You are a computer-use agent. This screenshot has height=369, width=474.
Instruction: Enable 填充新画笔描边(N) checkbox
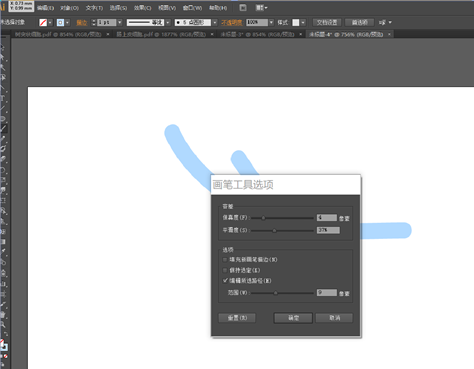coord(225,259)
